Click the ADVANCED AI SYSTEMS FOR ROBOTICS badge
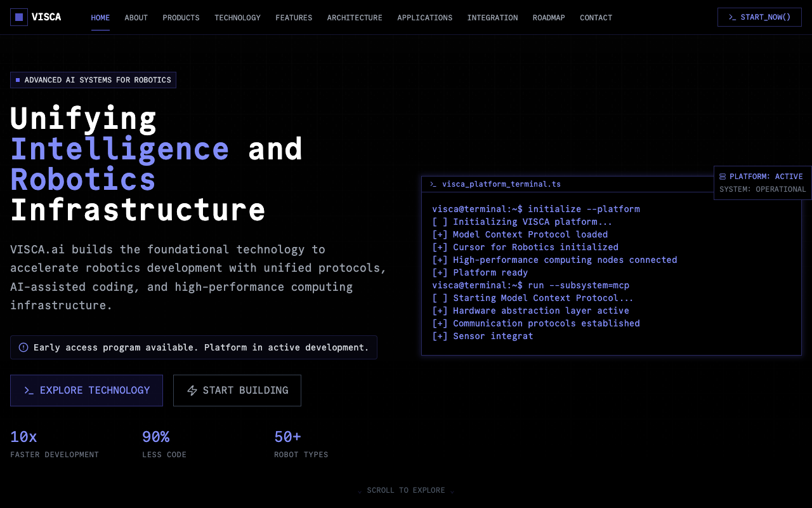The width and height of the screenshot is (812, 508). (x=93, y=79)
